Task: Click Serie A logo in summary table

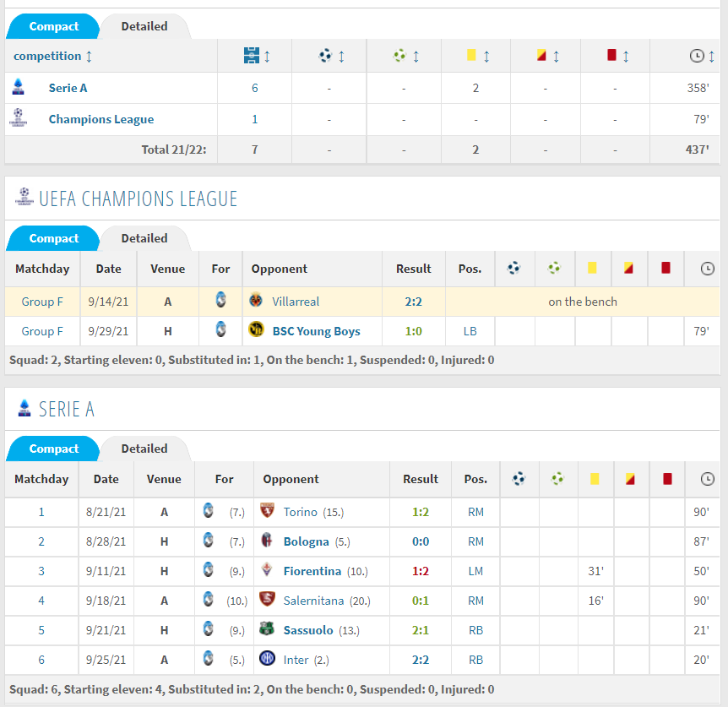Action: click(18, 87)
